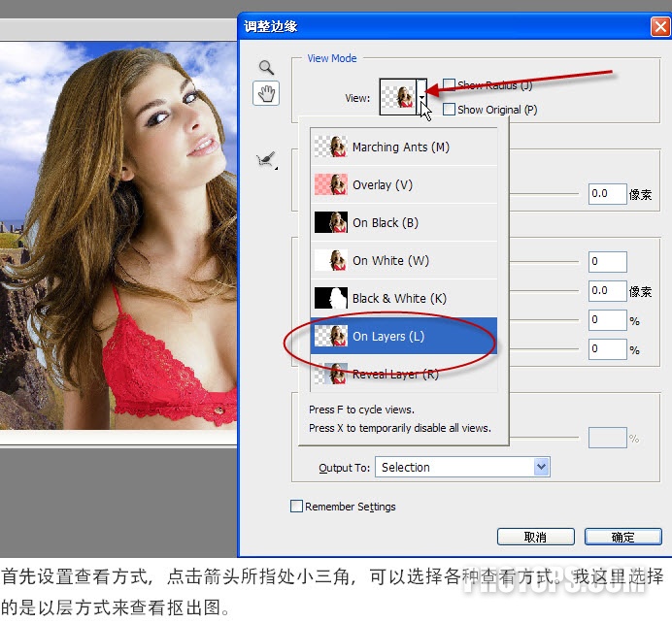Open the View mode dropdown arrow

[422, 97]
